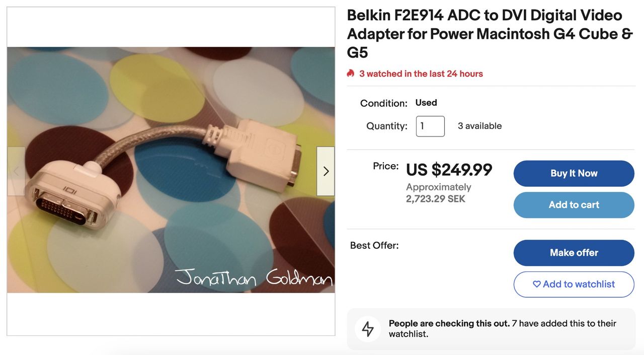The height and width of the screenshot is (355, 644).
Task: Show the next product photo
Action: 326,171
